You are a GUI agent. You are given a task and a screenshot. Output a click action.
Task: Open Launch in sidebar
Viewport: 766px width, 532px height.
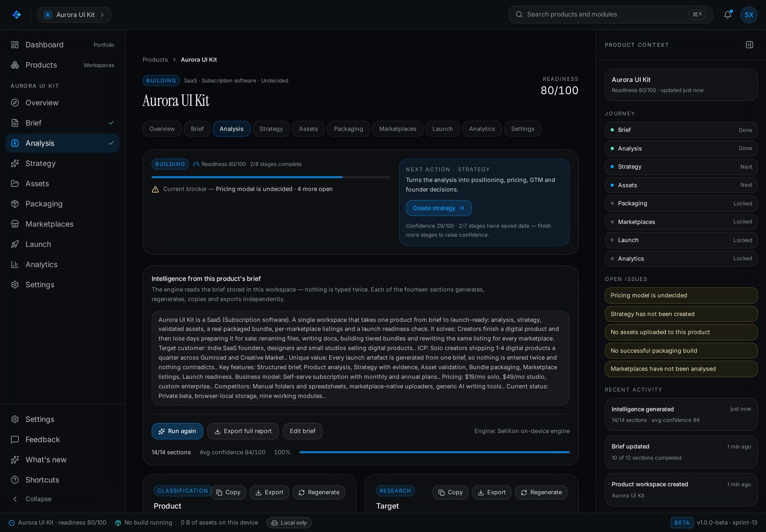click(63, 244)
